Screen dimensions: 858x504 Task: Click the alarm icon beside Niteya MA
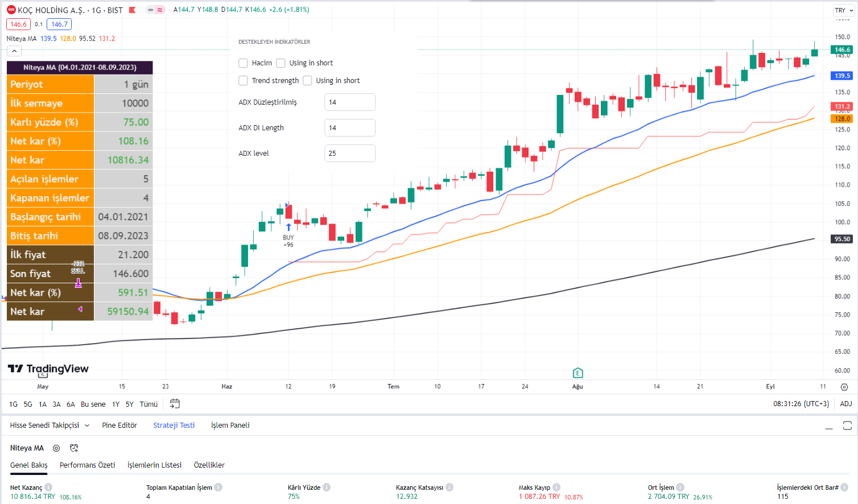click(74, 448)
